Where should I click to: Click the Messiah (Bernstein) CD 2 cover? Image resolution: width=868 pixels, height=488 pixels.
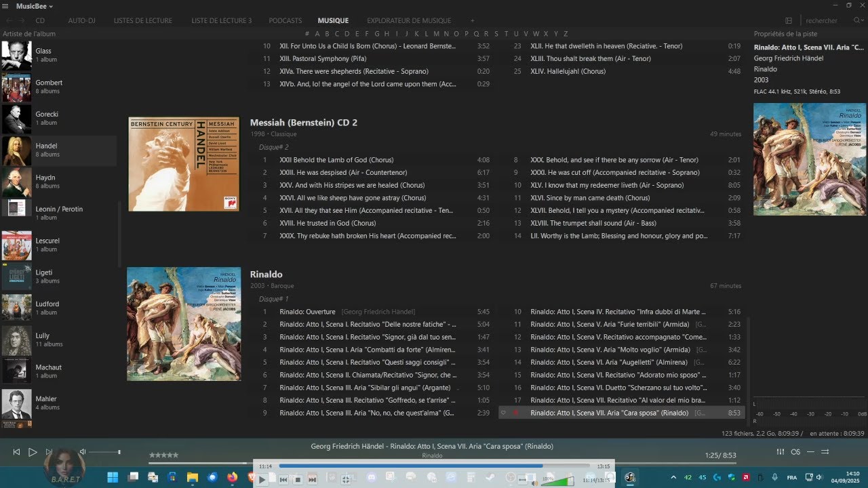coord(184,164)
